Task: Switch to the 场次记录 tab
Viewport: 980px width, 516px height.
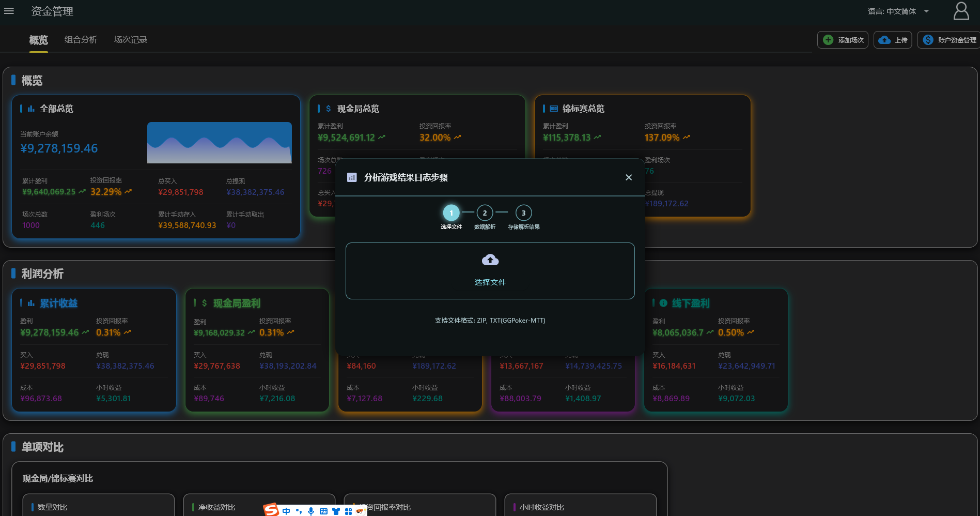Action: point(130,40)
